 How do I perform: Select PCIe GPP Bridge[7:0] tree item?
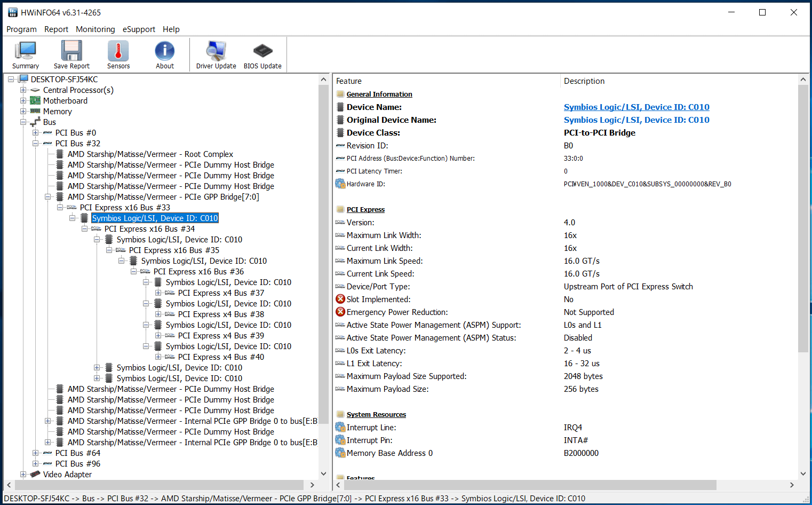[163, 196]
